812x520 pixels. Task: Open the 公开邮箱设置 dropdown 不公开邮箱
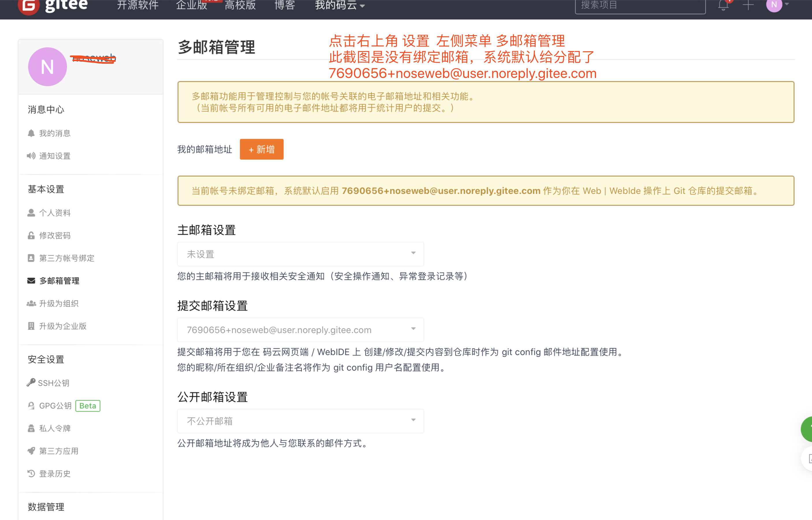(300, 421)
